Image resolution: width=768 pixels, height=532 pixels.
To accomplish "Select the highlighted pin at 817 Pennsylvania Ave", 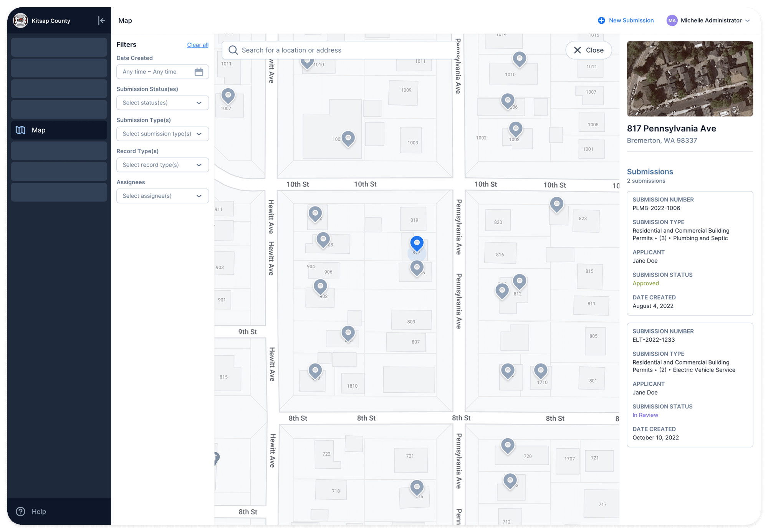I will [x=417, y=243].
